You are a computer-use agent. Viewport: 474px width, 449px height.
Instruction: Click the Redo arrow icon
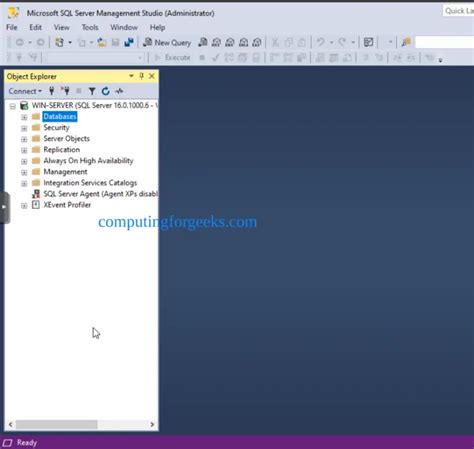point(342,42)
